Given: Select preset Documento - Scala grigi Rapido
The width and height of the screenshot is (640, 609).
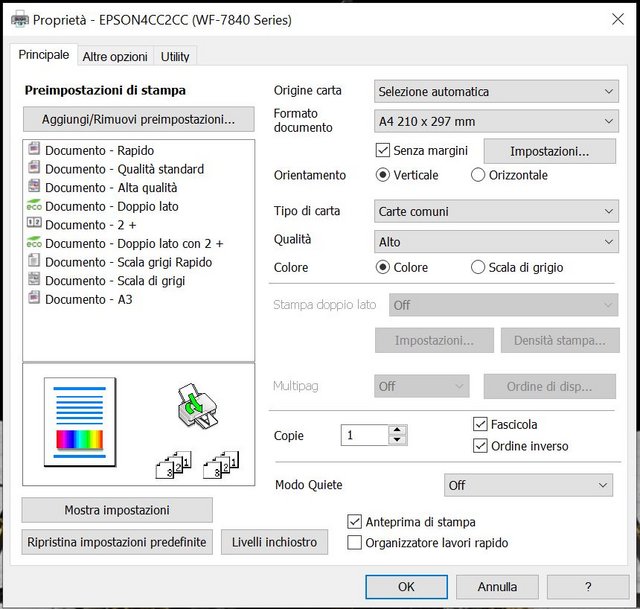Looking at the screenshot, I should (x=129, y=262).
